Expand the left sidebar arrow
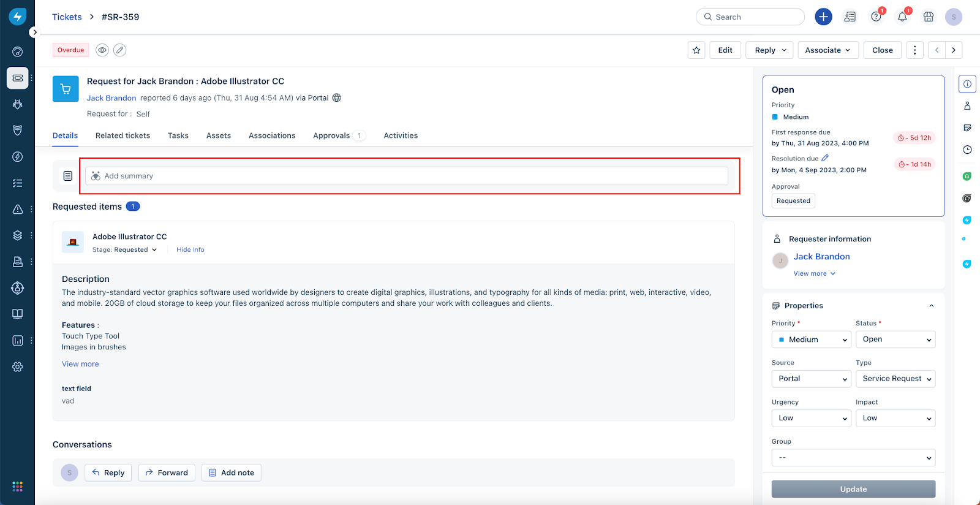 [34, 32]
